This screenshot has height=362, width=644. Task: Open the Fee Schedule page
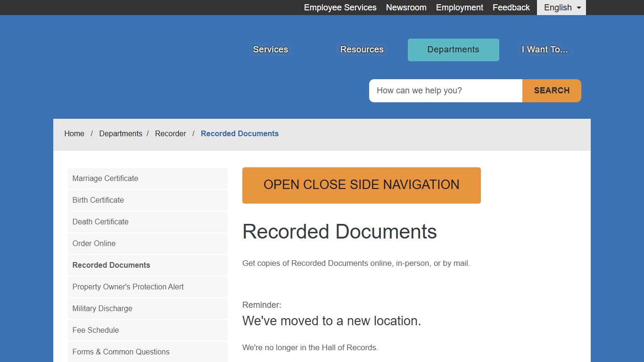[96, 330]
